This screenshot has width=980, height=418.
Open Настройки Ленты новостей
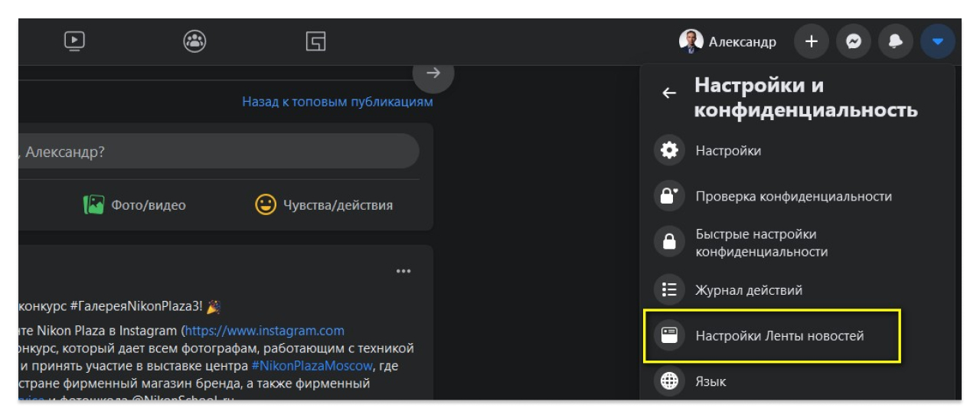(x=779, y=336)
